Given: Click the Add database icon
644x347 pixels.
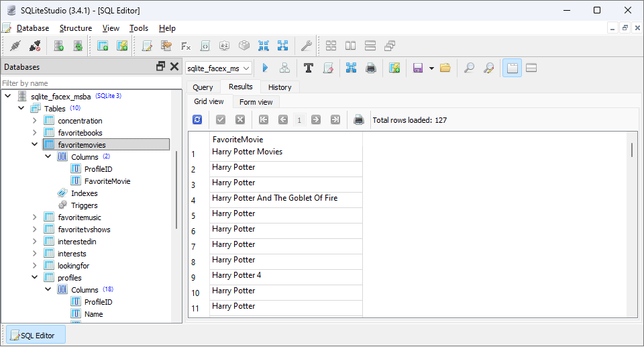Looking at the screenshot, I should point(59,46).
